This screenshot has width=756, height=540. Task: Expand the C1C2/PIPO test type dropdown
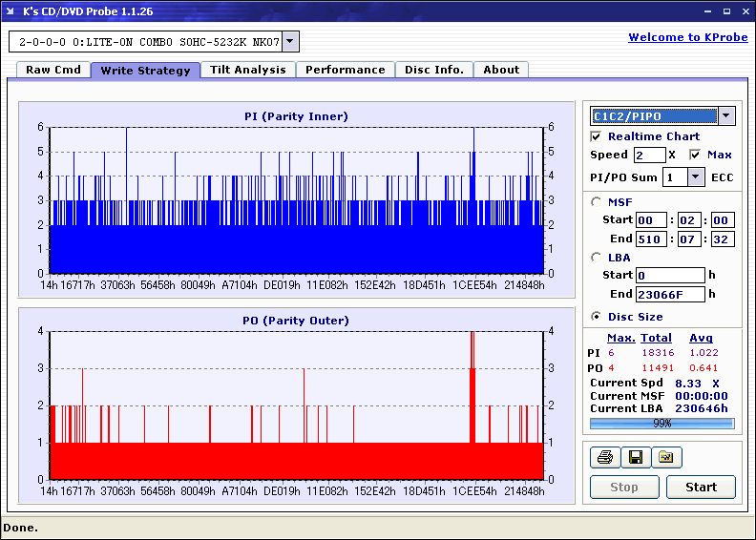[x=726, y=116]
